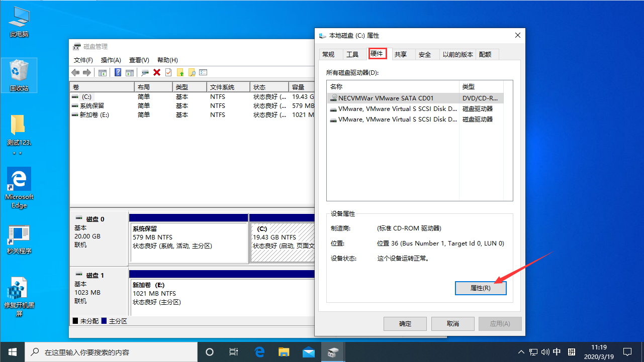Open the blue Help toolbar icon in 磁盘管理
This screenshot has height=362, width=644.
[x=117, y=72]
